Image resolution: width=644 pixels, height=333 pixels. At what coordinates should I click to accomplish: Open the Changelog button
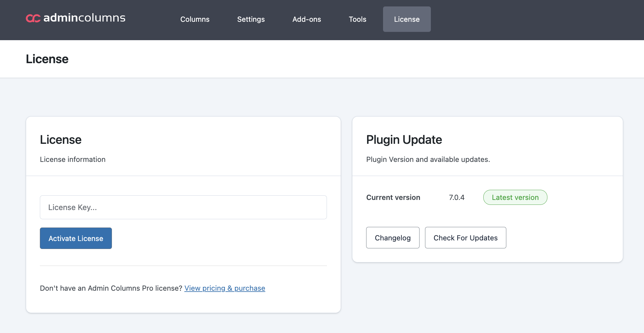click(393, 238)
